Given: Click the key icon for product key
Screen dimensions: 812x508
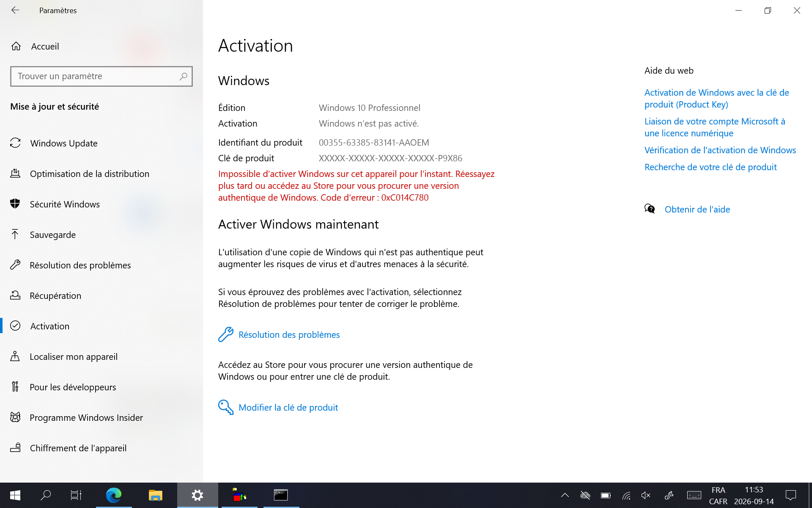Looking at the screenshot, I should point(225,407).
